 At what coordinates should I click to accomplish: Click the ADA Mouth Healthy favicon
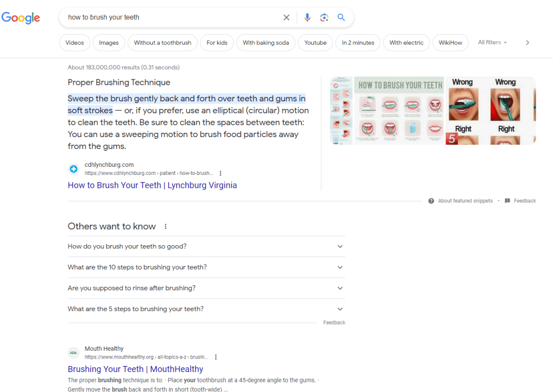73,353
